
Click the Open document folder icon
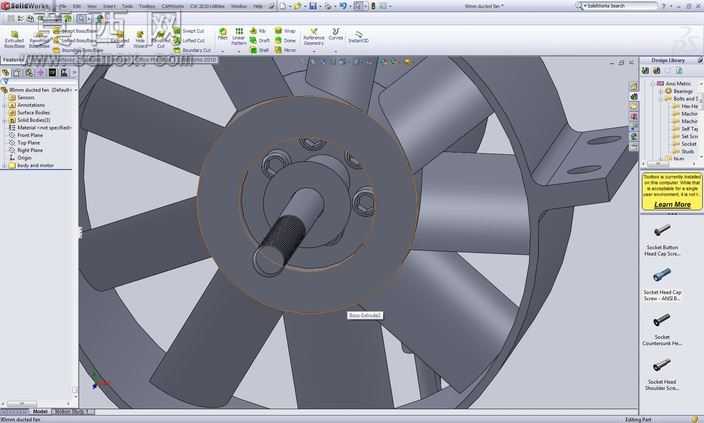coord(297,6)
